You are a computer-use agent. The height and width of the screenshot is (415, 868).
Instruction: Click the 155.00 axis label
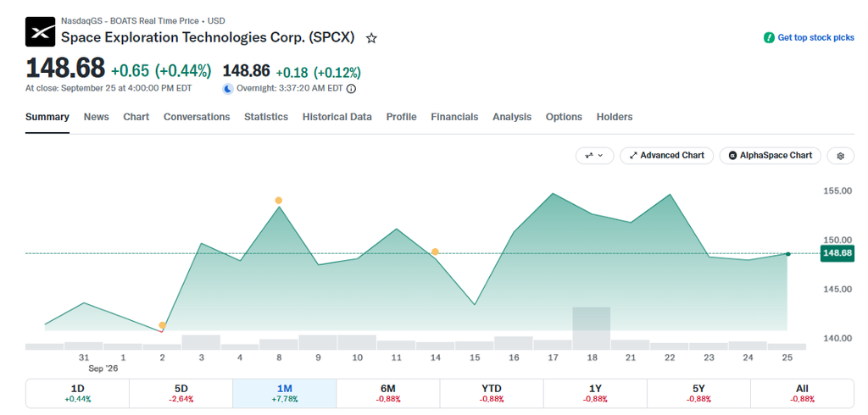coord(837,191)
